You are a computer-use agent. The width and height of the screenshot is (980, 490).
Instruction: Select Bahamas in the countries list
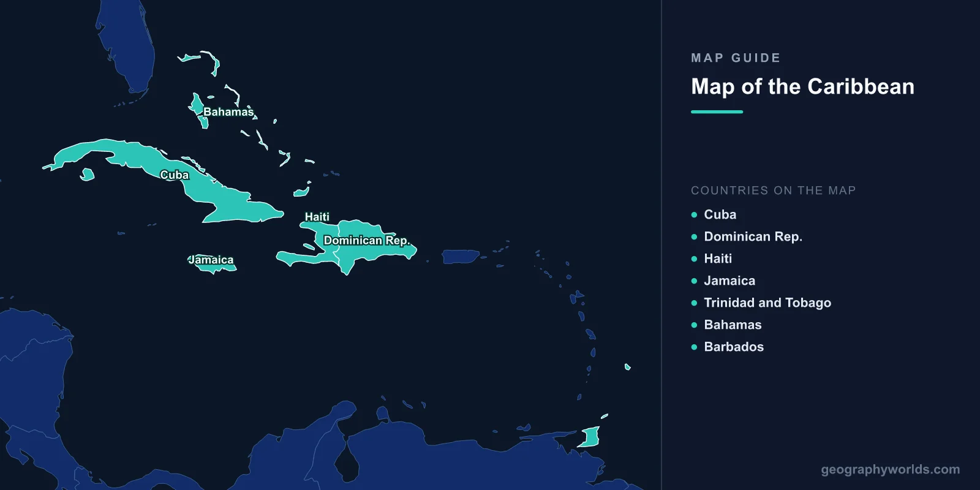point(733,325)
